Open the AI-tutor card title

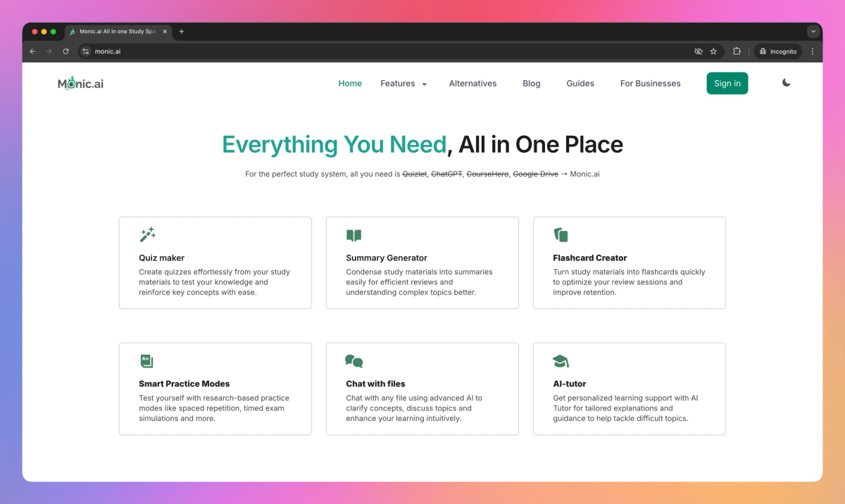570,384
